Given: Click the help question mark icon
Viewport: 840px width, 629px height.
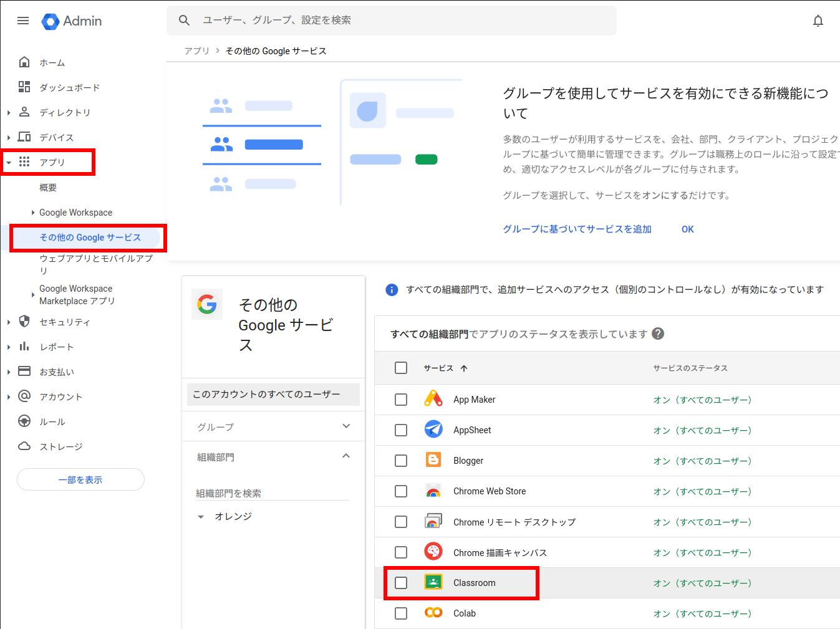Looking at the screenshot, I should tap(657, 334).
